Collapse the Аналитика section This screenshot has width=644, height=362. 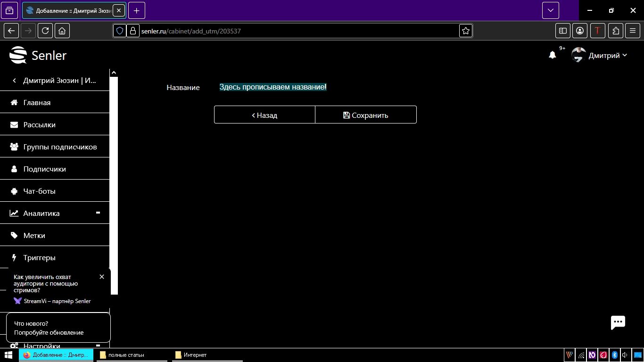[x=98, y=213]
